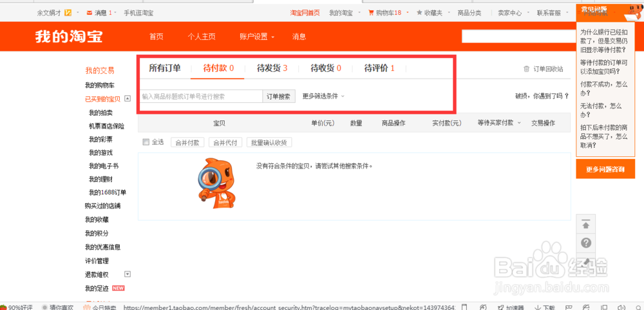Go to 首页 in the orange header
The image size is (644, 310).
pos(156,37)
